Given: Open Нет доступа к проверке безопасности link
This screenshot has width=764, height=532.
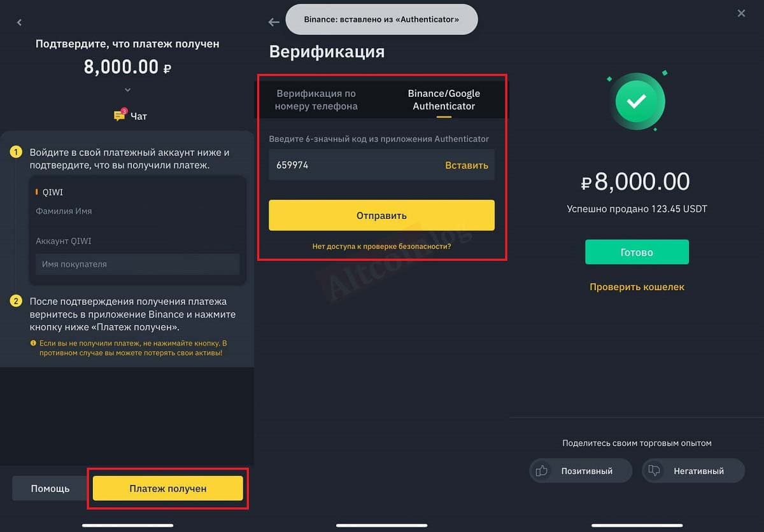Looking at the screenshot, I should pos(381,246).
